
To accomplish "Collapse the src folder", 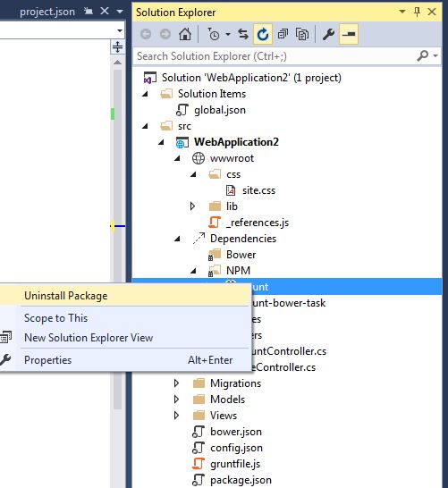I will tap(145, 126).
